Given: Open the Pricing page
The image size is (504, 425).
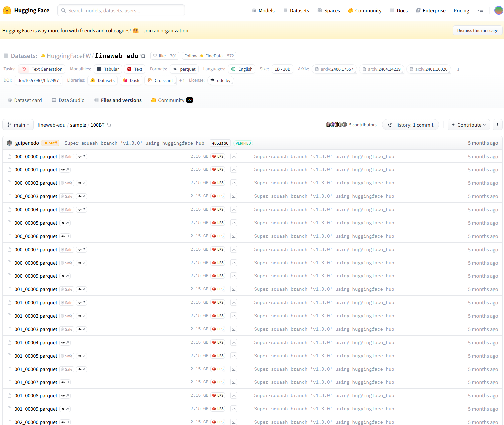Looking at the screenshot, I should pyautogui.click(x=461, y=10).
